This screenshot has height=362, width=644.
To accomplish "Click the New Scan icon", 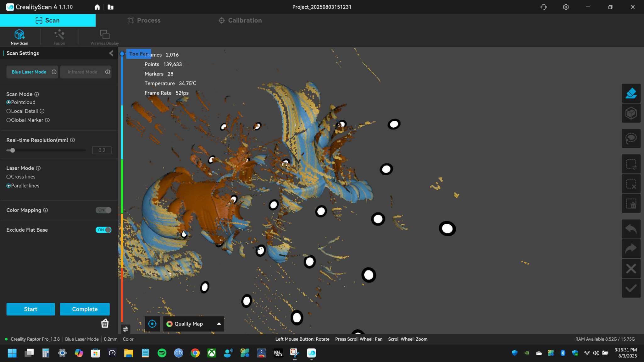I will pos(19,34).
